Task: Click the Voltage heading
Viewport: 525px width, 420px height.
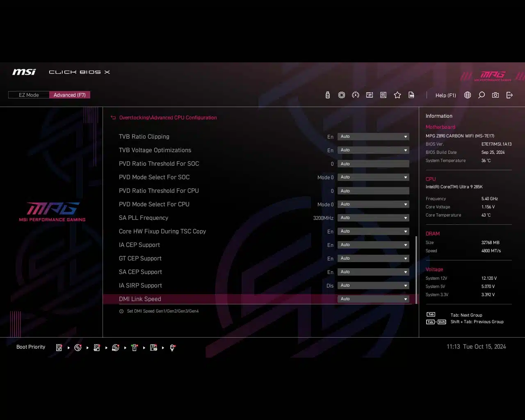Action: [x=434, y=269]
